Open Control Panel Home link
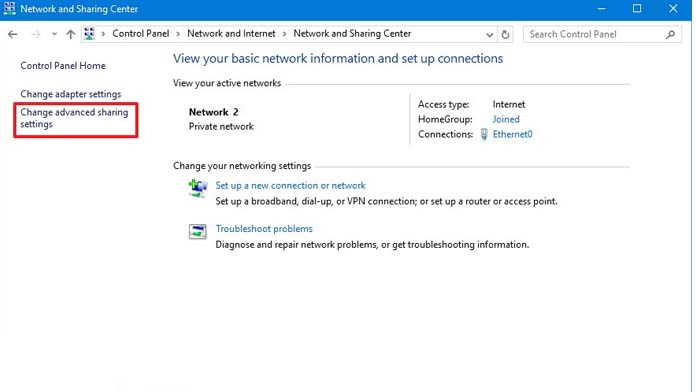Image resolution: width=696 pixels, height=392 pixels. click(63, 66)
